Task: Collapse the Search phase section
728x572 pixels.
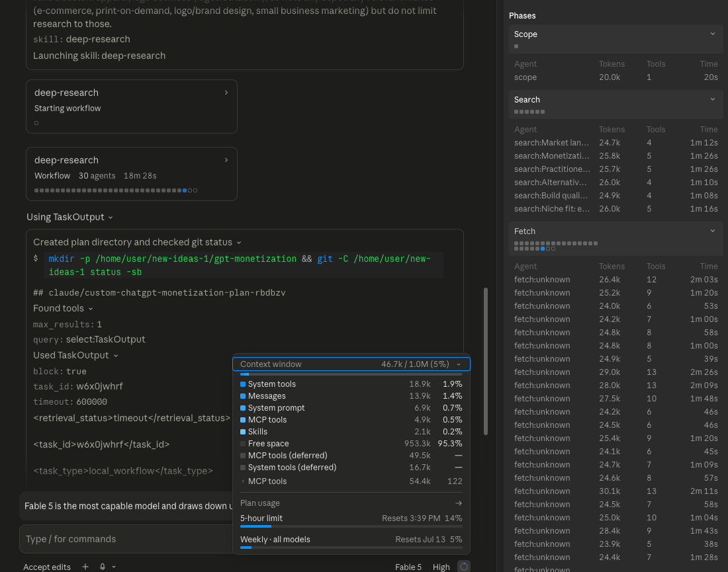Action: coord(713,99)
